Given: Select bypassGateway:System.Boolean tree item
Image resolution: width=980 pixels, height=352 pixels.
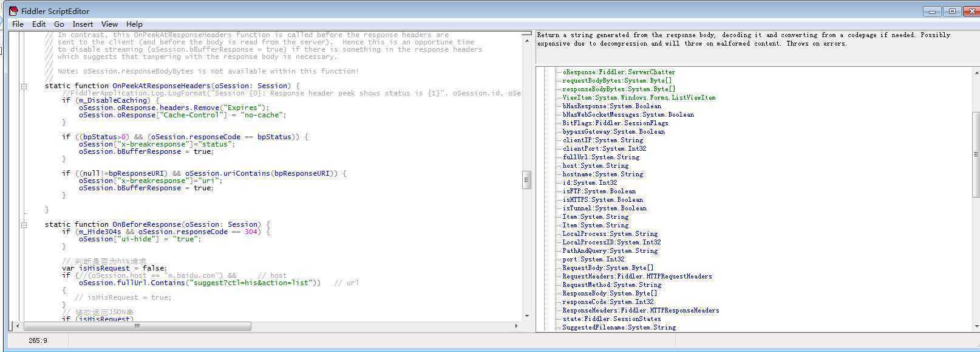Looking at the screenshot, I should pyautogui.click(x=613, y=132).
